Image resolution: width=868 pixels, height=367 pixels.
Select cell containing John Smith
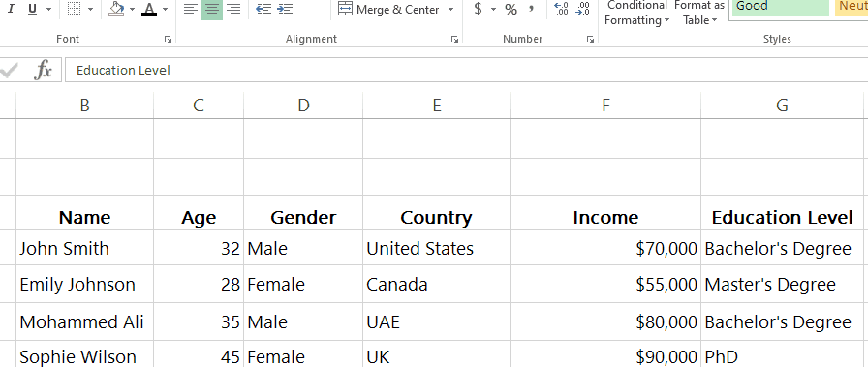(x=84, y=248)
